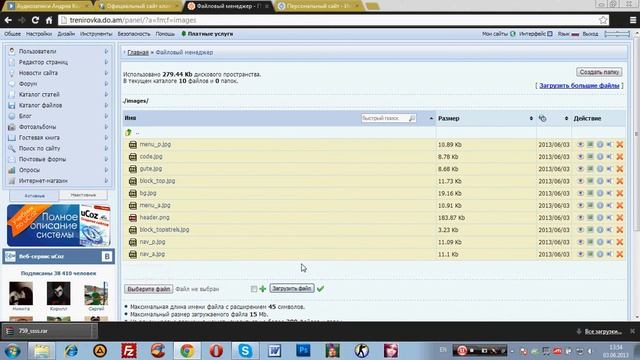640x360 pixels.
Task: Delete the nav_a.jpg file
Action: (620, 254)
